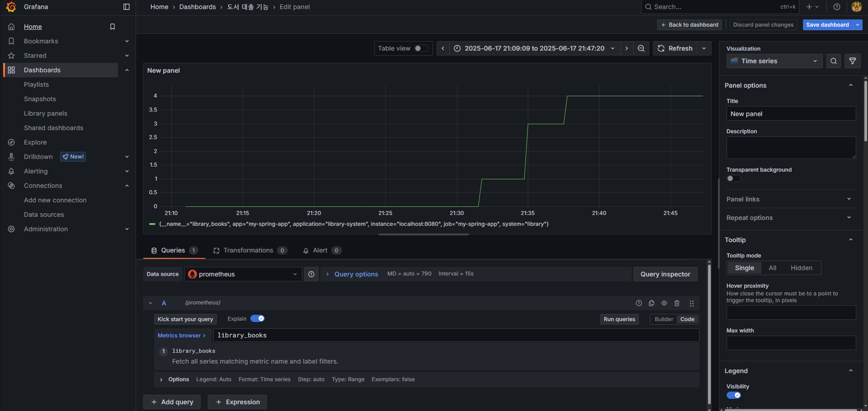Viewport: 868px width, 411px height.
Task: Click the bookmark icon next to Home
Action: pyautogui.click(x=113, y=27)
